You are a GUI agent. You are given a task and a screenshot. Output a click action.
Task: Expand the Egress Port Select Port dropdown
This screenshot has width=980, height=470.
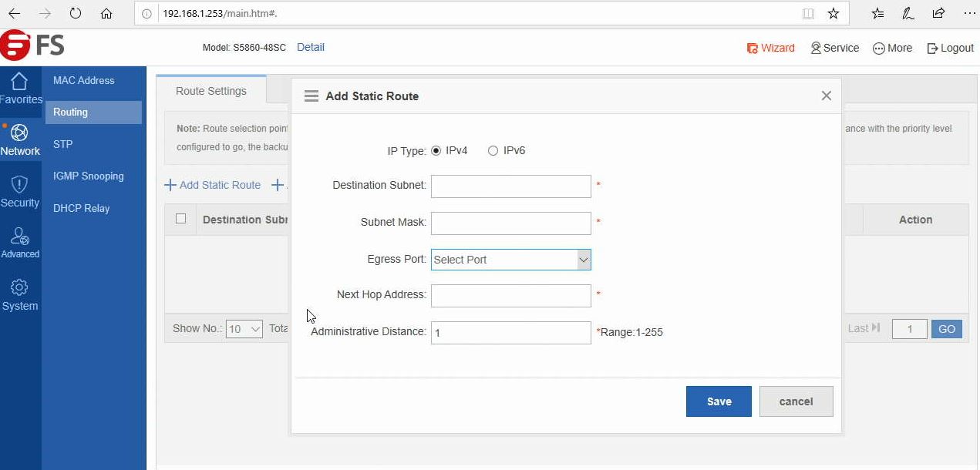[x=510, y=260]
